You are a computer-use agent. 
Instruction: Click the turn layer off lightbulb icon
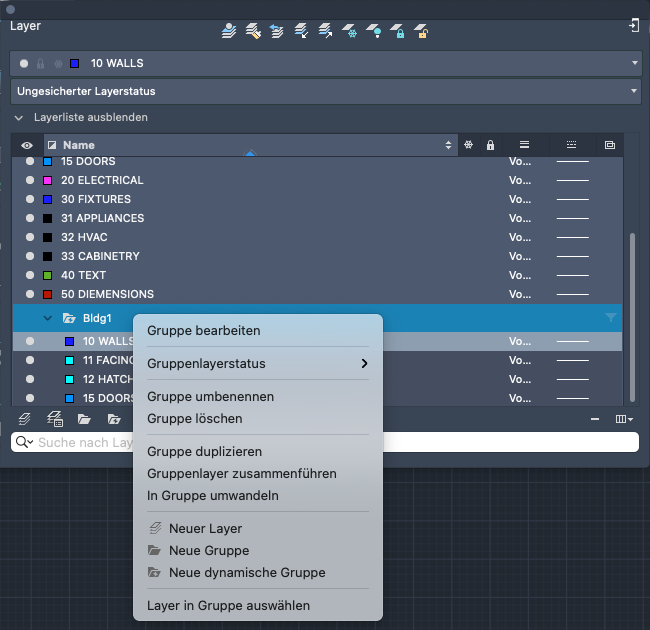(x=374, y=31)
